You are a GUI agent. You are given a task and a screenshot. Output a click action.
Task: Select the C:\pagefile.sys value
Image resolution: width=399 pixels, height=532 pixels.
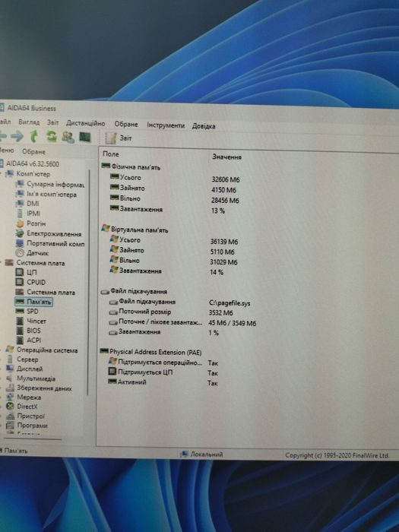pyautogui.click(x=230, y=303)
